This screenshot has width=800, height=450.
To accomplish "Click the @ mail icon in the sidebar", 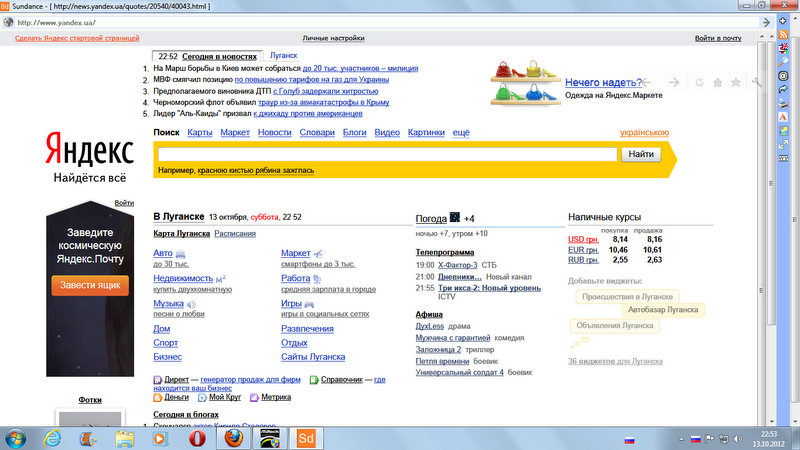I will (783, 76).
